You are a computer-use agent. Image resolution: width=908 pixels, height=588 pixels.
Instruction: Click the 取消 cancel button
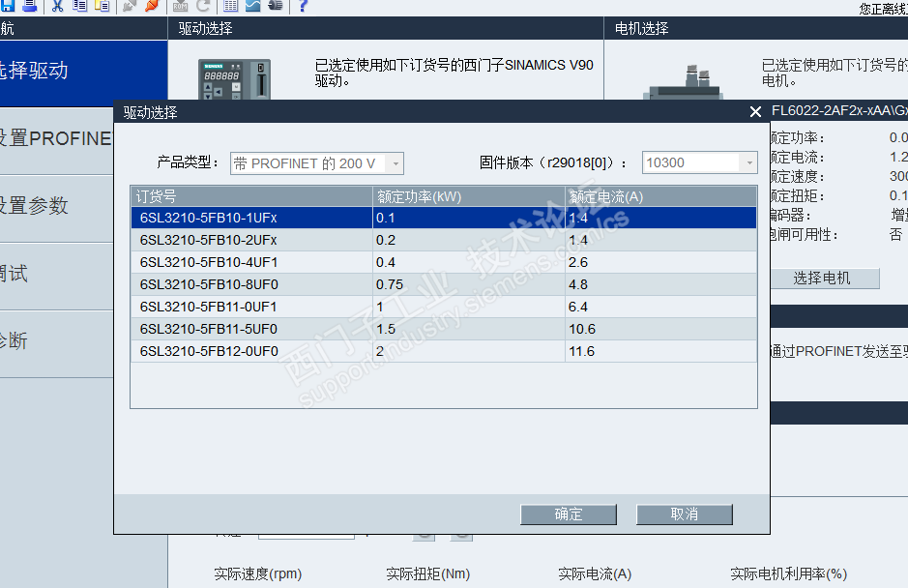point(684,514)
